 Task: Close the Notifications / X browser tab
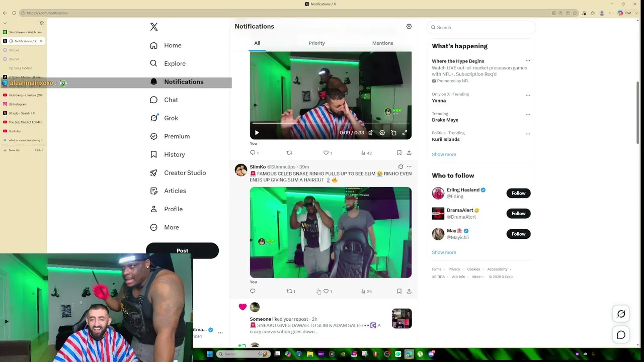click(42, 41)
